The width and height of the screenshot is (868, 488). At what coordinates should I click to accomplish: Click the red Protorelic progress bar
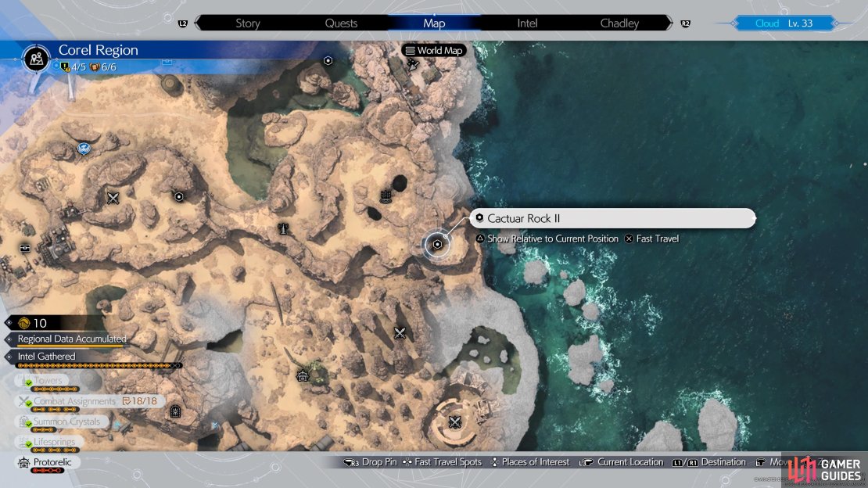pos(48,470)
